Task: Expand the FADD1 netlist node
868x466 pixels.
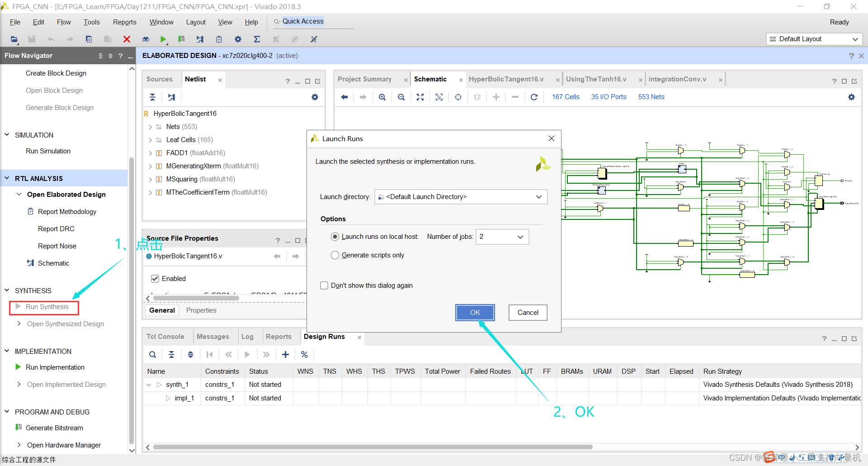Action: pos(151,153)
